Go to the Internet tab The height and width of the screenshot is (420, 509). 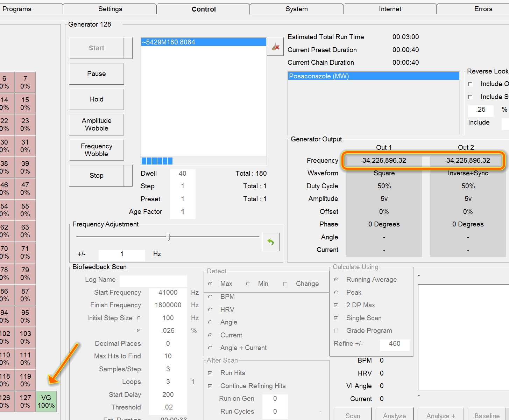click(x=390, y=9)
